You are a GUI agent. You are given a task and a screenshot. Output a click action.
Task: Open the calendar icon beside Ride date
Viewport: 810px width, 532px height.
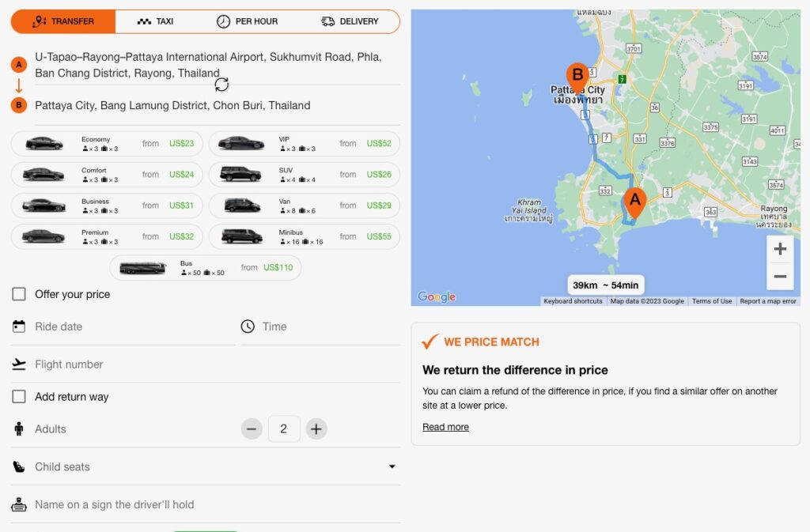coord(19,326)
